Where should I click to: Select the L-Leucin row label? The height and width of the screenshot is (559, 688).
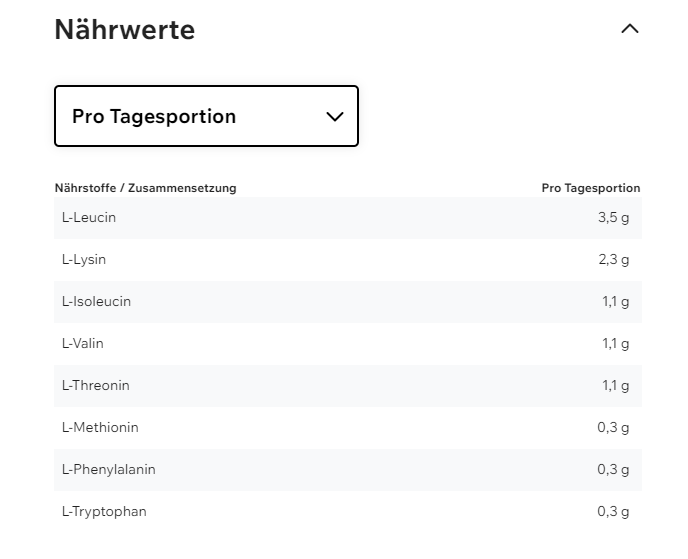[x=89, y=217]
